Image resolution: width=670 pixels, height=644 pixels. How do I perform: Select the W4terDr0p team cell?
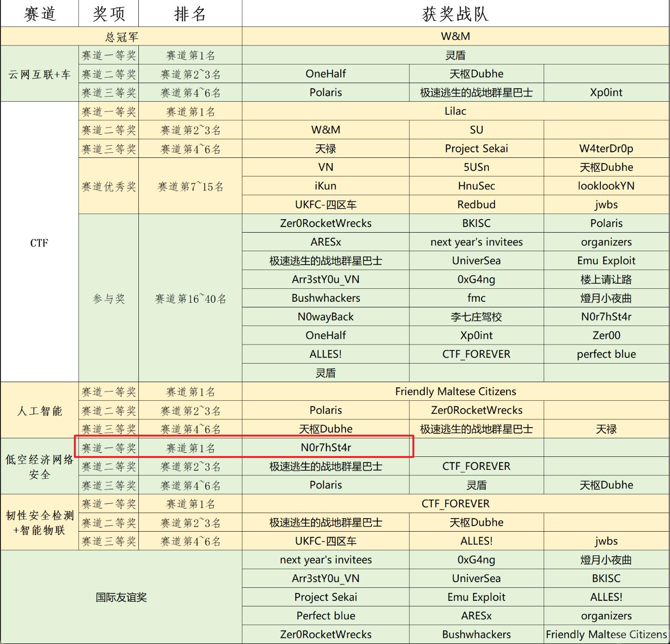coord(606,149)
